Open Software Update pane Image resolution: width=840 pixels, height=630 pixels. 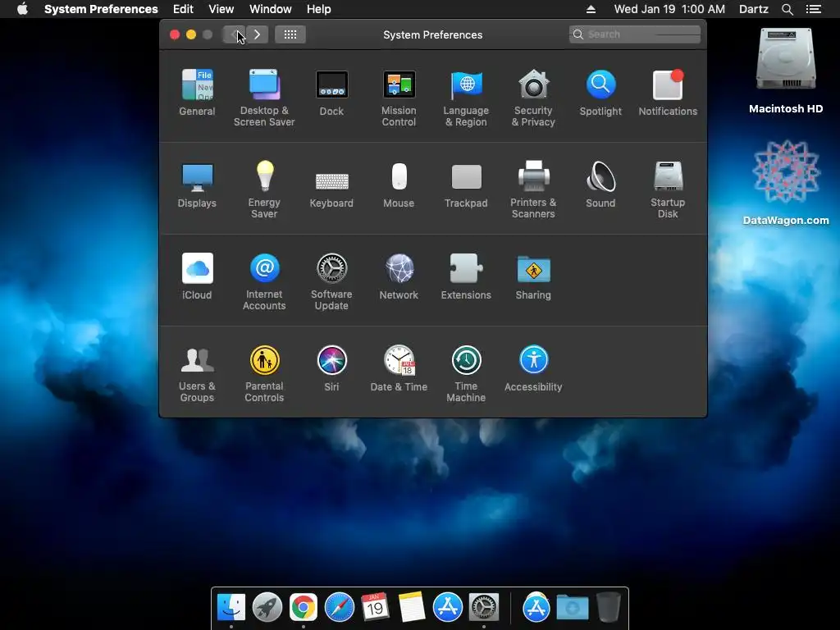pyautogui.click(x=331, y=281)
